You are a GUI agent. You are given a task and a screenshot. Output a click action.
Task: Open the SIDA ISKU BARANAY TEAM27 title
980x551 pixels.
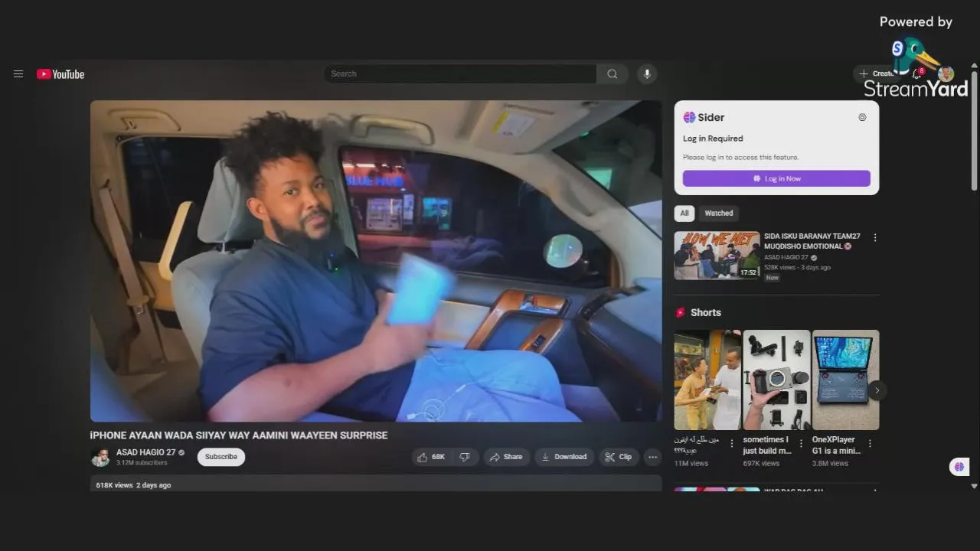[x=812, y=241]
